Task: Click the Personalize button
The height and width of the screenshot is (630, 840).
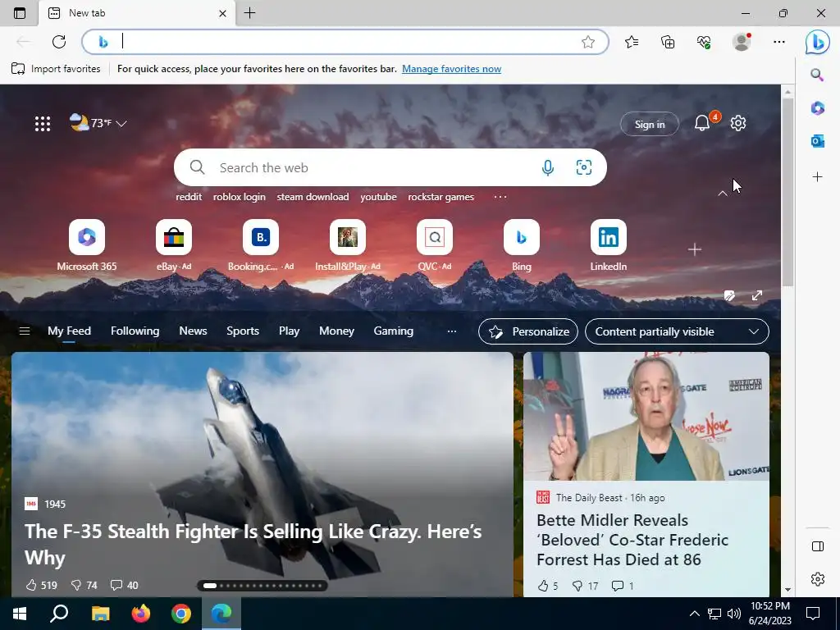Action: [528, 331]
